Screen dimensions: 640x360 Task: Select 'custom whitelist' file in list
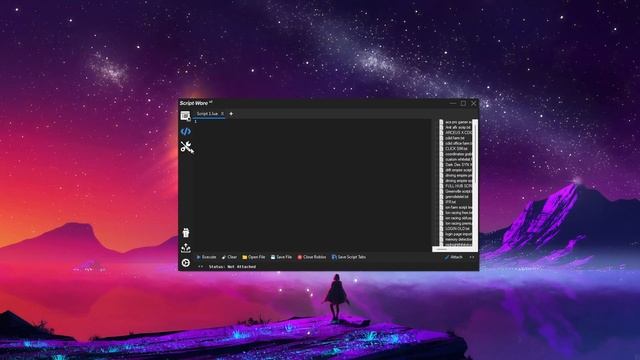tap(456, 160)
